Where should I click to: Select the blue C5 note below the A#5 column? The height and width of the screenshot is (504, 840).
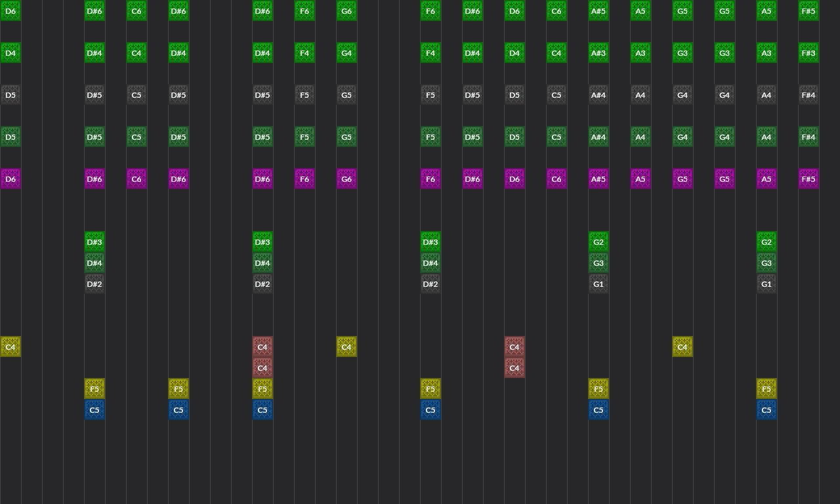coord(598,409)
